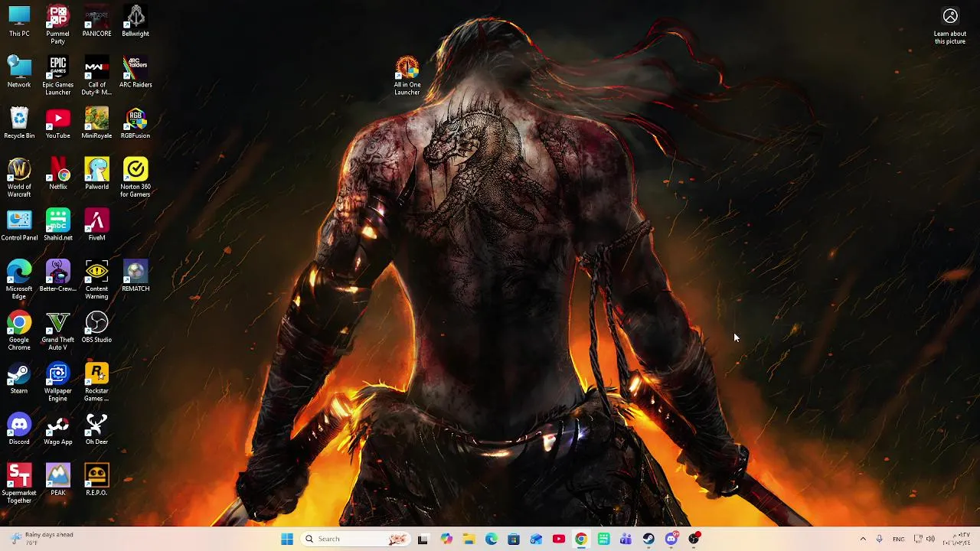Open Netflix desktop shortcut
The height and width of the screenshot is (551, 980).
pos(58,174)
